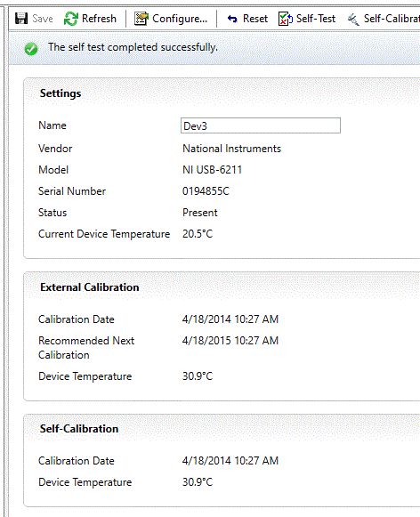The width and height of the screenshot is (420, 517).
Task: Select the Present status value
Action: [x=200, y=213]
